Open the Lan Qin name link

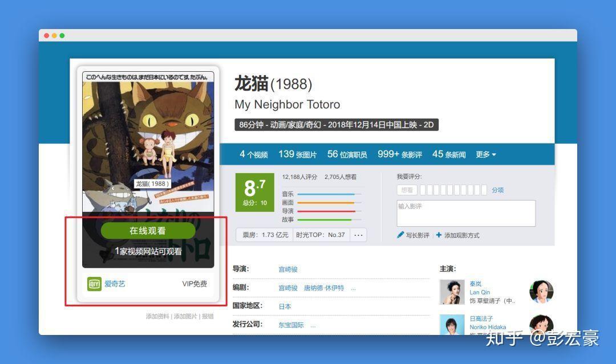480,292
